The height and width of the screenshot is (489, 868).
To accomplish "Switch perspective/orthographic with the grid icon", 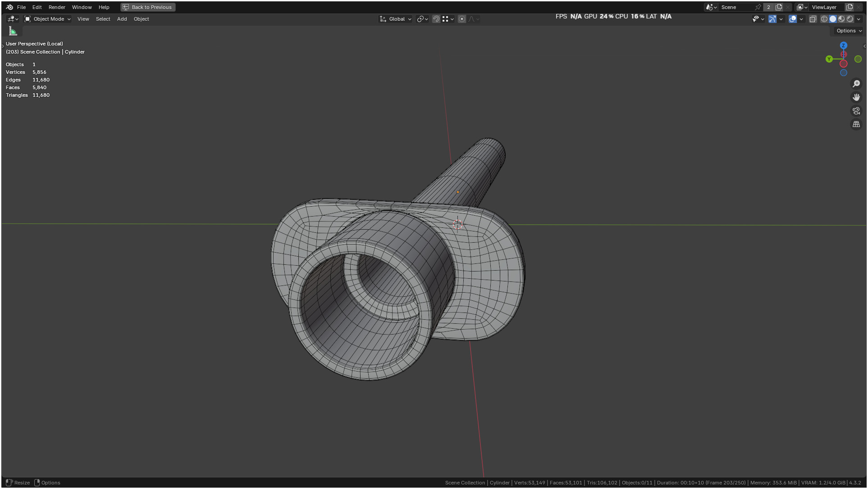I will (x=856, y=124).
